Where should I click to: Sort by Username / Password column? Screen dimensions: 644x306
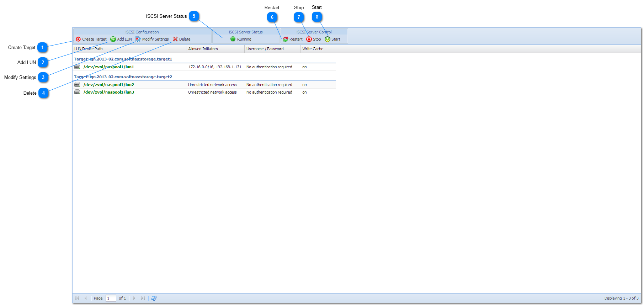[x=272, y=49]
